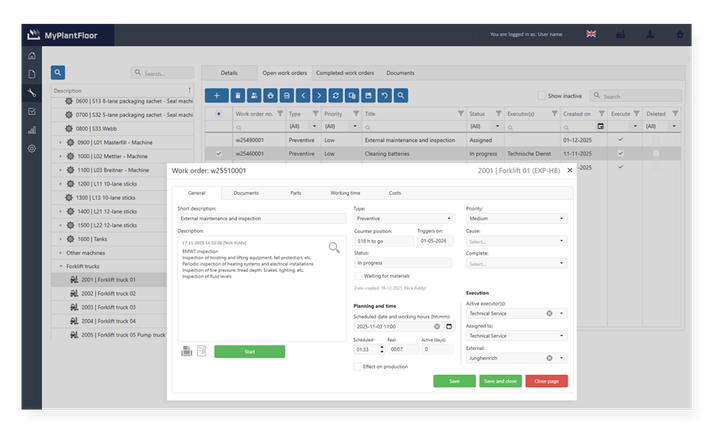713x435 pixels.
Task: Toggle Execute checkbox for w25490001 row
Action: pyautogui.click(x=621, y=140)
